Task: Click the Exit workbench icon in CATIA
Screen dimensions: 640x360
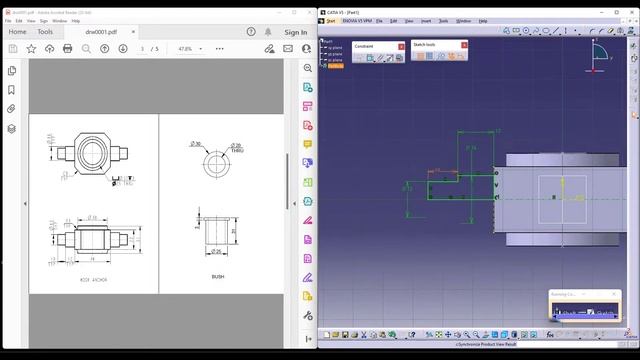Action: point(634,58)
